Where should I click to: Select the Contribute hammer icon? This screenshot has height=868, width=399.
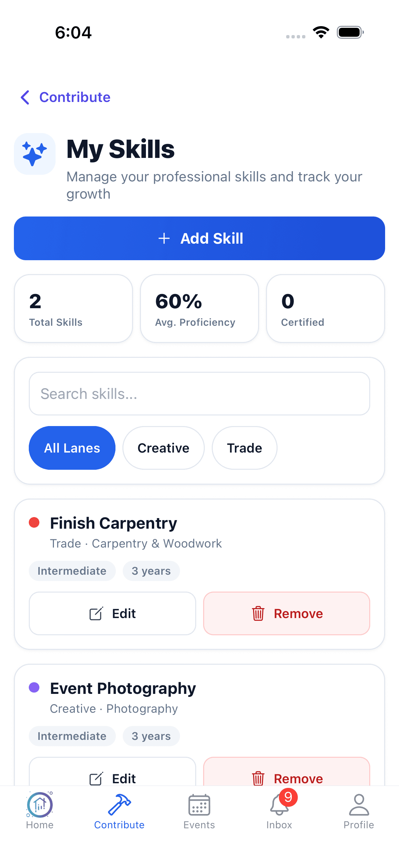(119, 804)
